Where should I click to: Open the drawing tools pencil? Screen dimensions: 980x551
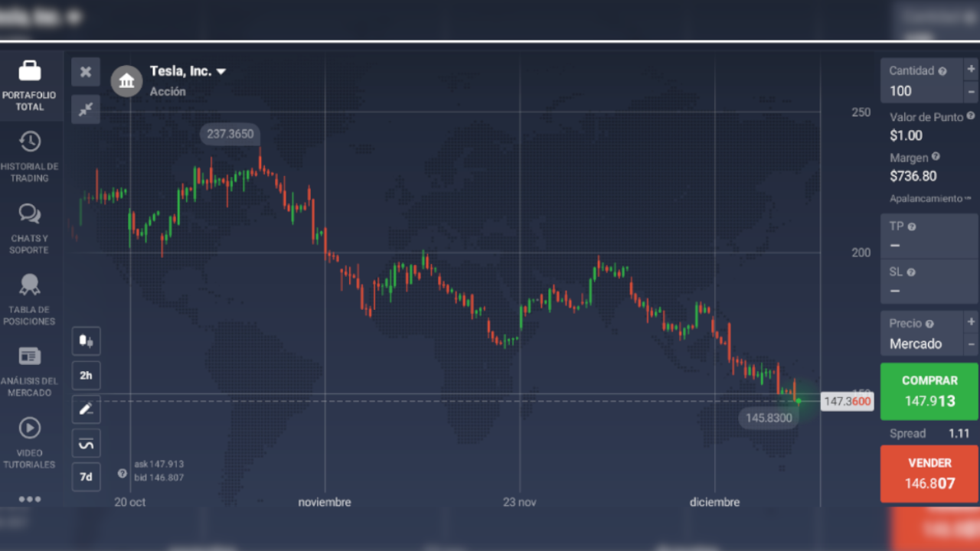(86, 409)
